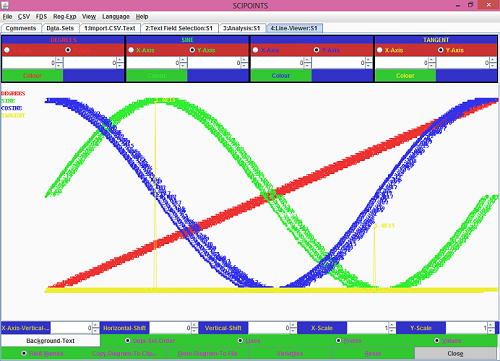Toggle the Points radio option
Image resolution: width=500 pixels, height=361 pixels.
click(339, 341)
